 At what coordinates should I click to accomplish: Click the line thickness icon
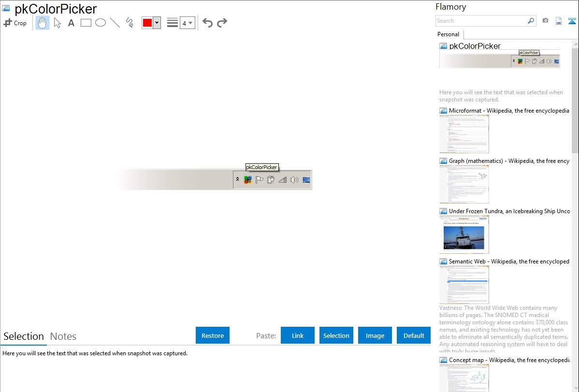coord(173,23)
